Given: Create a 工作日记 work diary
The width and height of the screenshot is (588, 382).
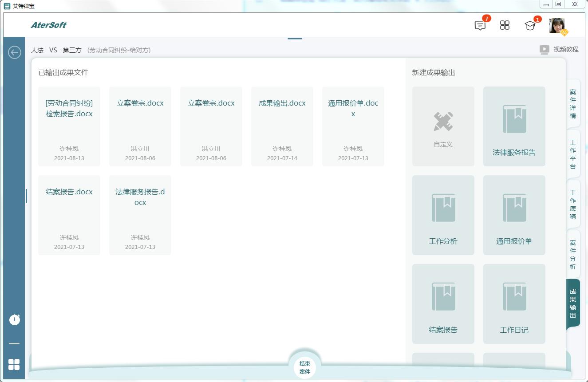Looking at the screenshot, I should (x=513, y=303).
